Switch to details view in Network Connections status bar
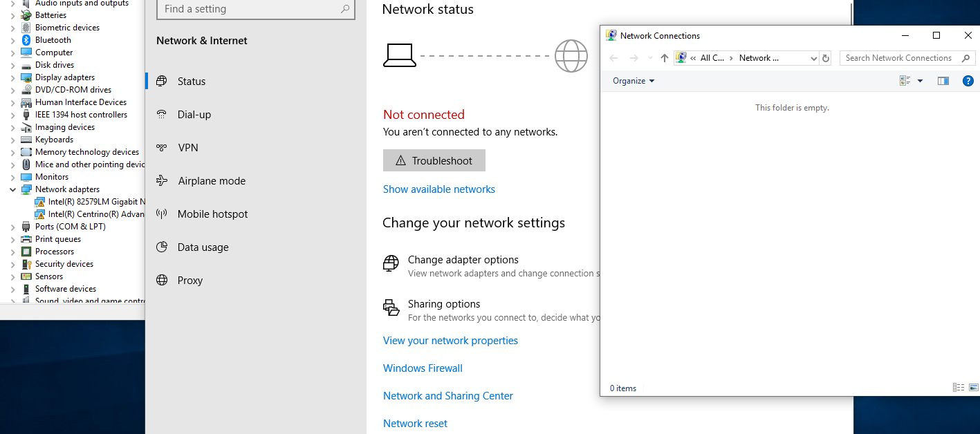The width and height of the screenshot is (980, 434). [959, 388]
